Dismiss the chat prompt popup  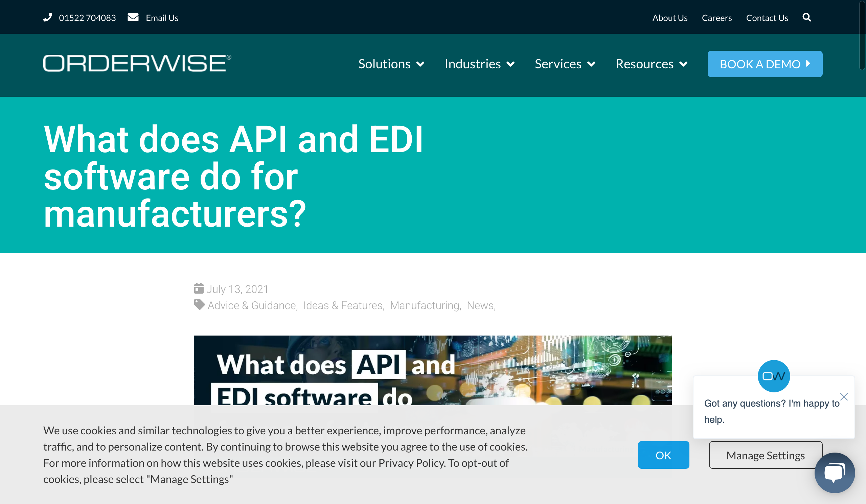[x=844, y=397]
